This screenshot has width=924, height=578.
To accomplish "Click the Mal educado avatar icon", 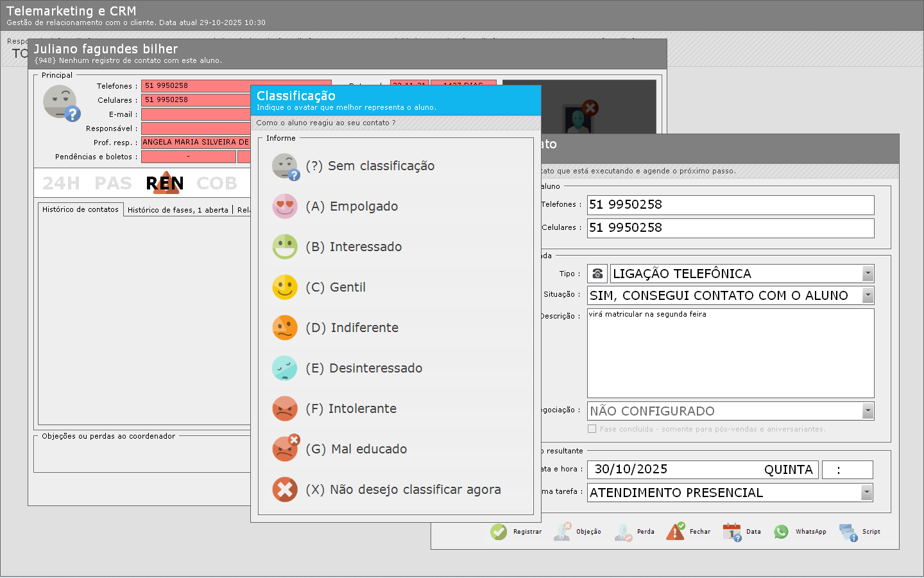I will 285,449.
